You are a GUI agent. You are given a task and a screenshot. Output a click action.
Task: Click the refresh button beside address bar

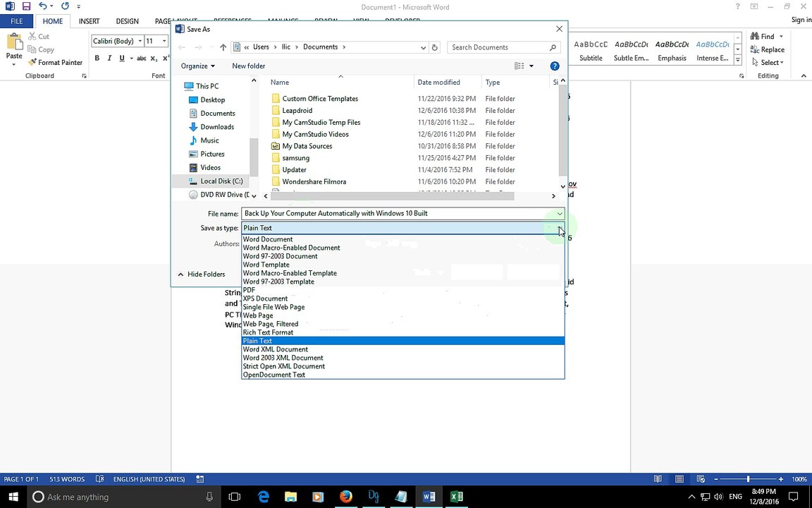(435, 47)
